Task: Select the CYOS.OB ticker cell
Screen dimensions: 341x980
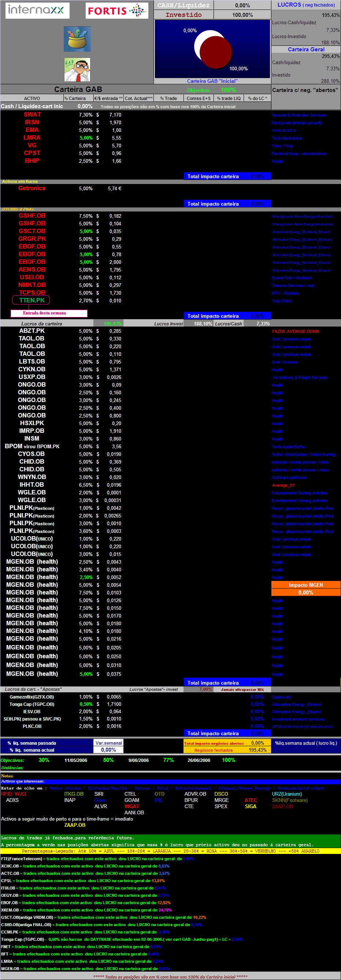Action: coord(32,454)
